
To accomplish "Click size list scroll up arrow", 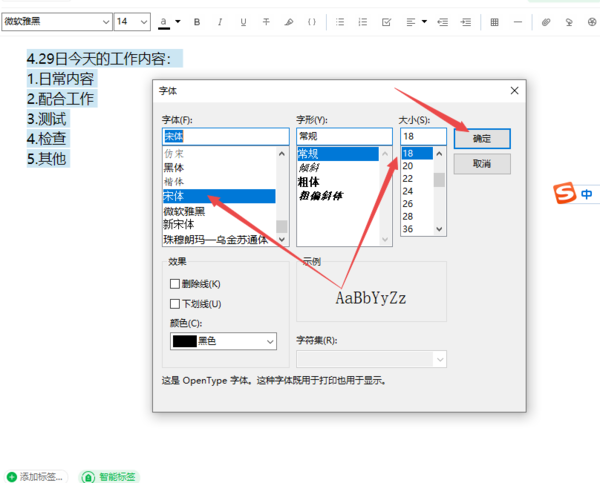I will click(x=439, y=154).
